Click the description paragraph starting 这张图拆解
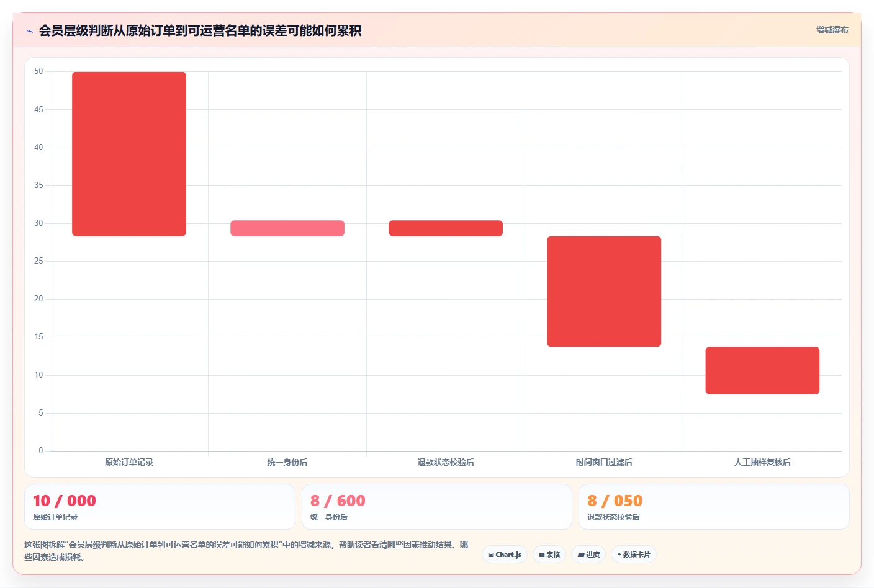 coord(246,551)
